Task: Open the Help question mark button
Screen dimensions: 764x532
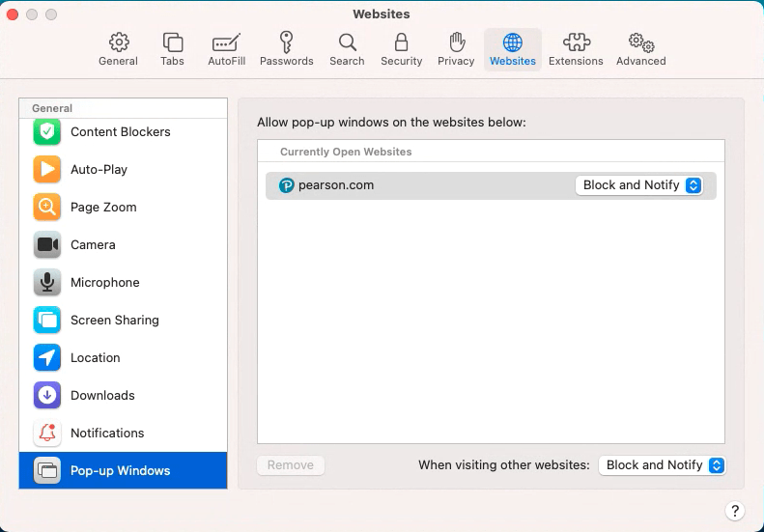Action: [735, 511]
